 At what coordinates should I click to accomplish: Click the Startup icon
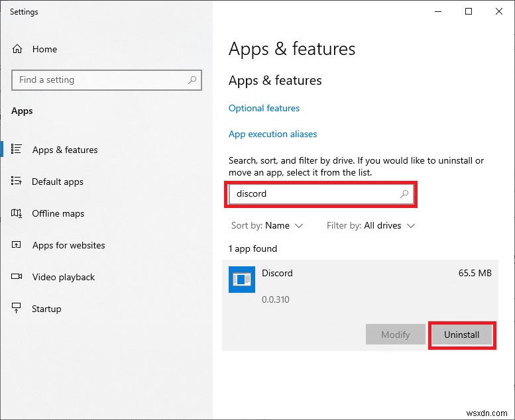pos(17,309)
